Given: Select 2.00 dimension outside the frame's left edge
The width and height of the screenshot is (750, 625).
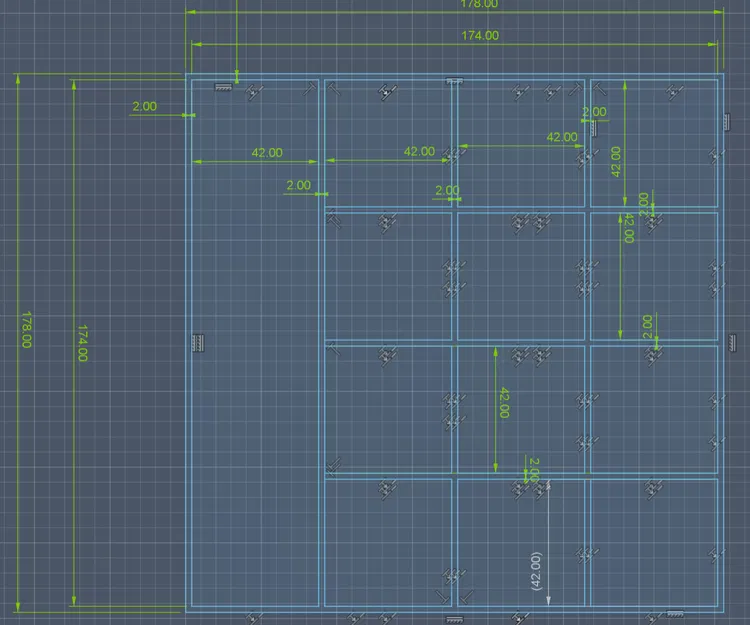Looking at the screenshot, I should 144,106.
